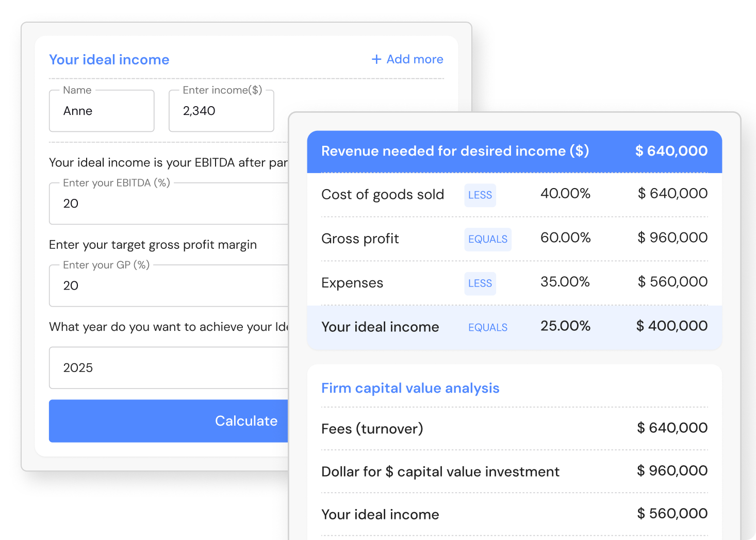Click EQUALS badge in the Gross profit row
Image resolution: width=756 pixels, height=540 pixels.
pyautogui.click(x=487, y=240)
